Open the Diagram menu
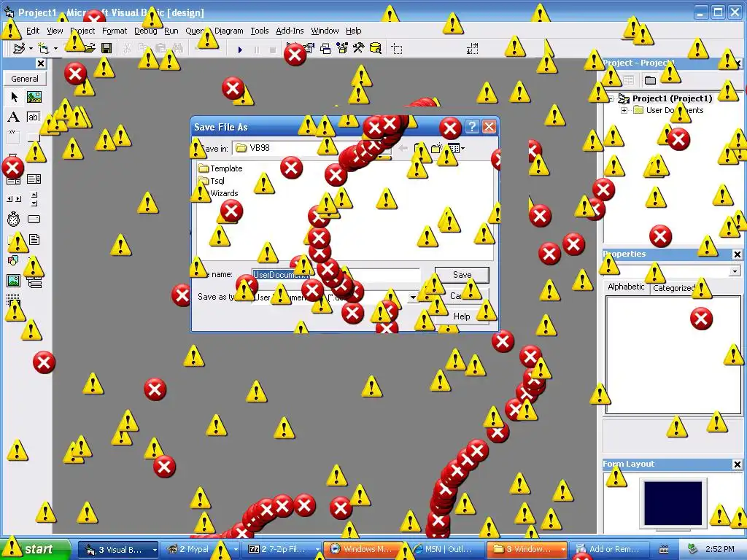Viewport: 747px width, 560px height. tap(228, 31)
